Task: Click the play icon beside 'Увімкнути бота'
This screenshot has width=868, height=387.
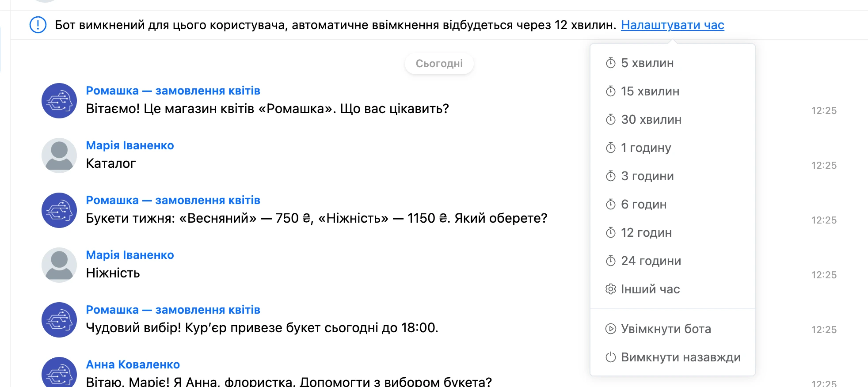Action: coord(610,329)
